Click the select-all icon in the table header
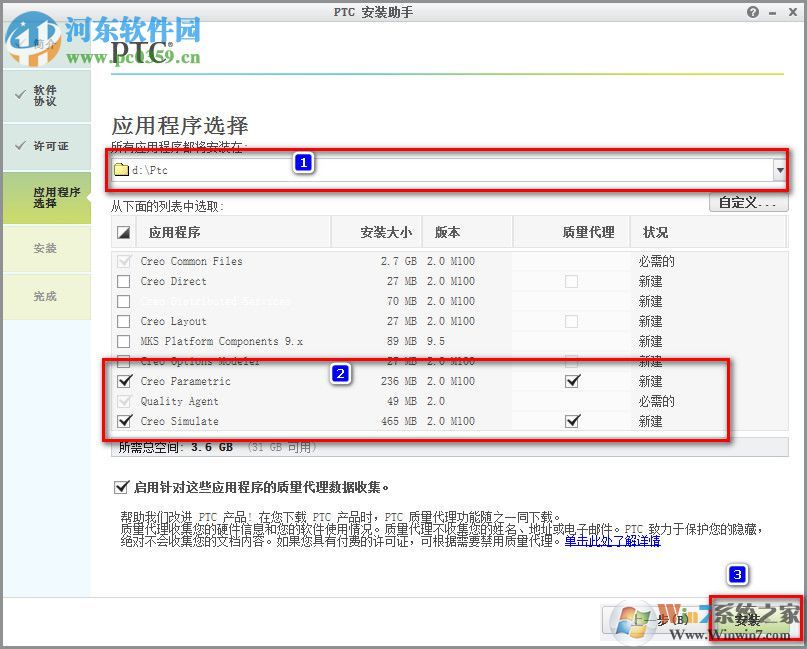The image size is (807, 649). coord(123,231)
